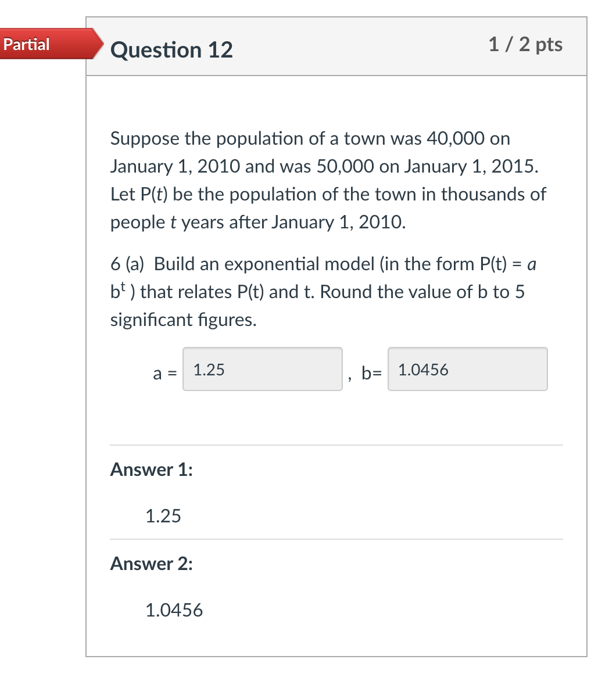Click the question prompt paragraph about town population

click(328, 180)
